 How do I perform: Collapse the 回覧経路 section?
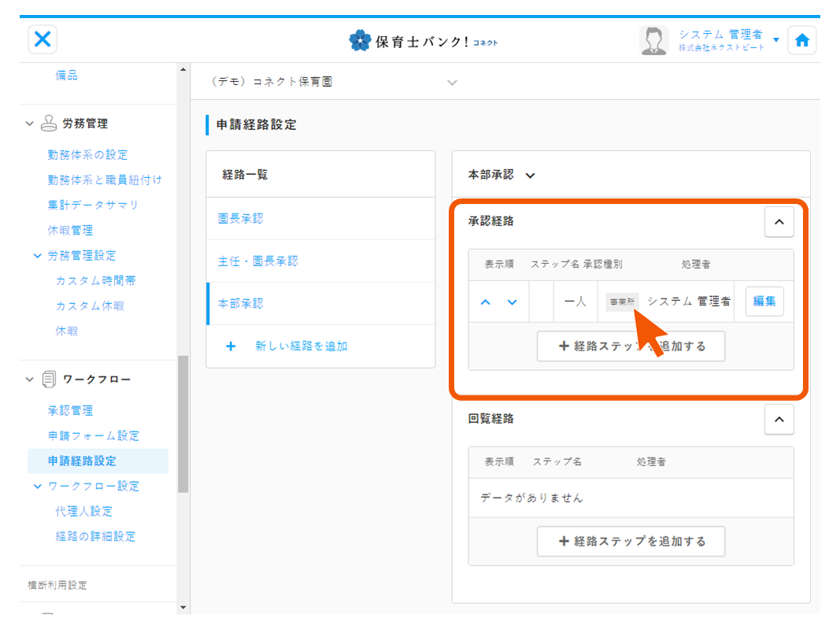(779, 420)
